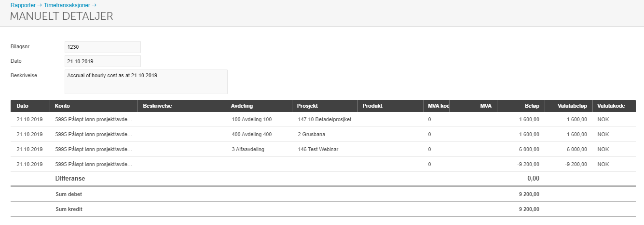Open the Timetransaksjoner breadcrumb link
This screenshot has width=644, height=225.
click(x=67, y=4)
